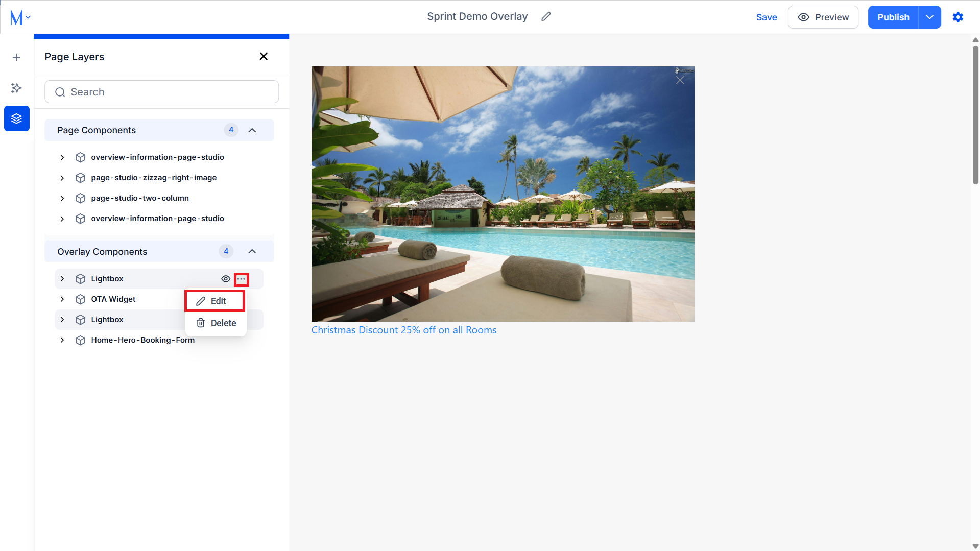Choose Delete from the context menu

(x=216, y=323)
